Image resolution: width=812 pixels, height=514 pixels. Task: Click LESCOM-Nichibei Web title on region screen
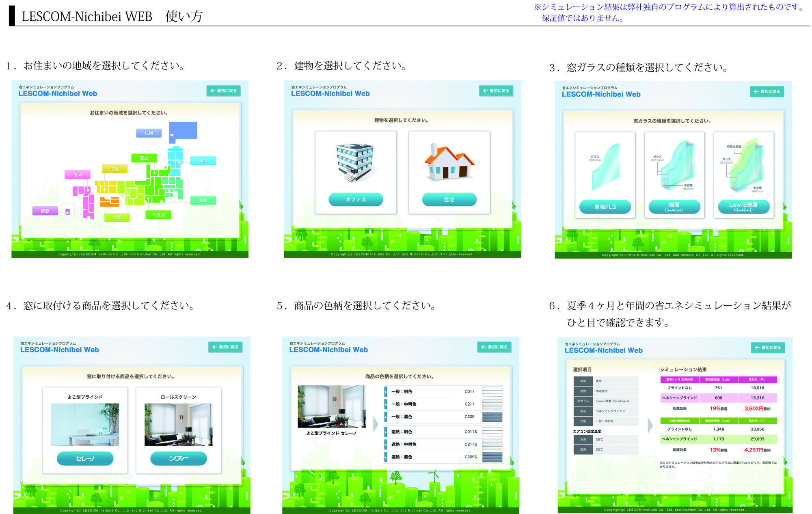(x=58, y=94)
